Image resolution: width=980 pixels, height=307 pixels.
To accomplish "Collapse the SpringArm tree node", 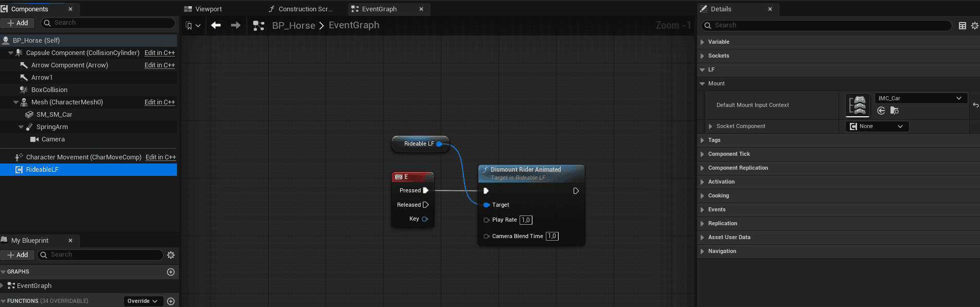I will tap(21, 127).
